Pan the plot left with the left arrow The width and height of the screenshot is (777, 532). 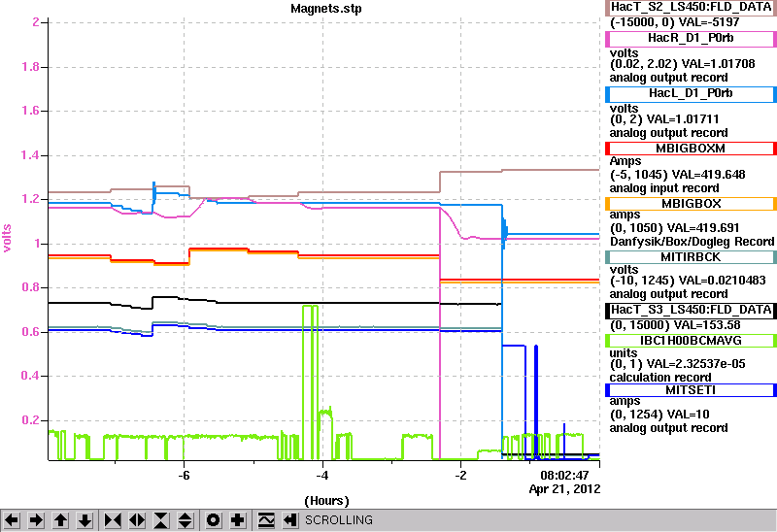tap(12, 520)
